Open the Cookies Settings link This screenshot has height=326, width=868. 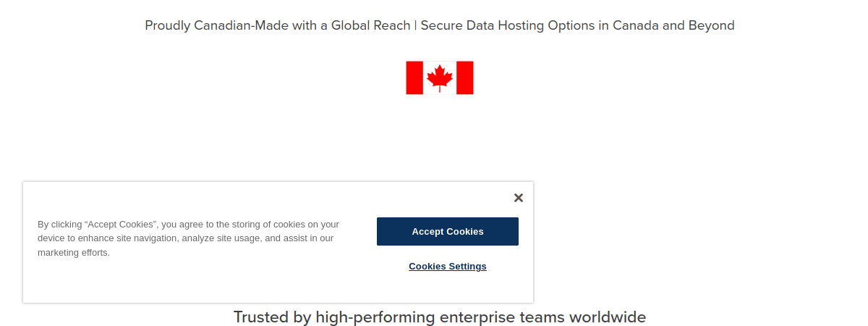click(447, 267)
